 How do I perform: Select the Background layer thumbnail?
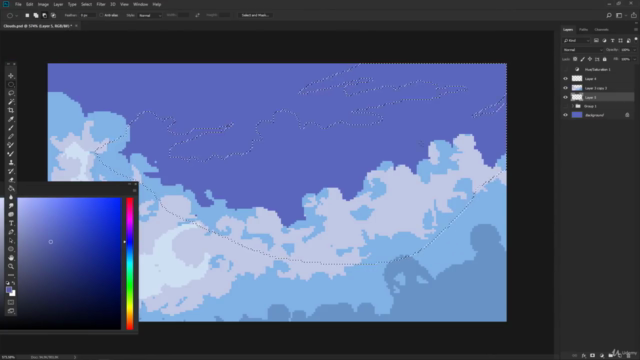577,115
